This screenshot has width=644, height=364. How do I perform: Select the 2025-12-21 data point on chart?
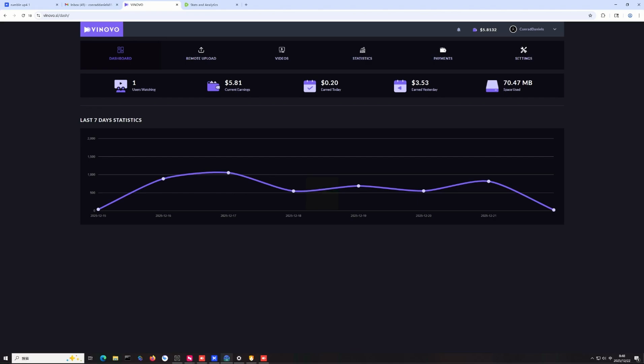[488, 181]
